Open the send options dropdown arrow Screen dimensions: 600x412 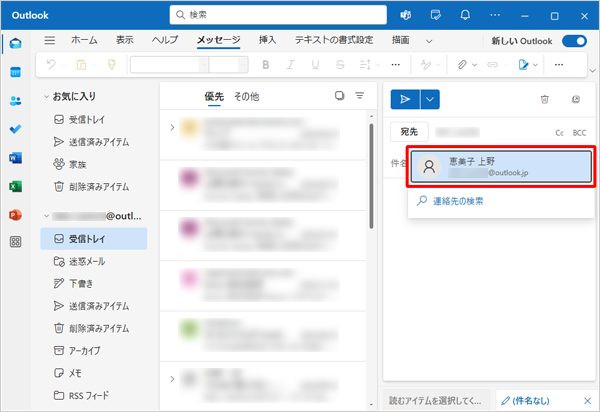430,99
